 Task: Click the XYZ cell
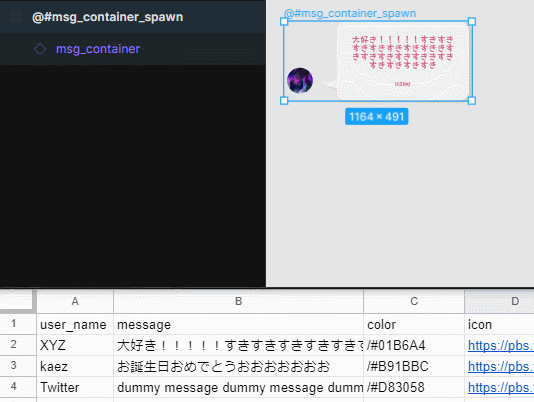tap(75, 345)
